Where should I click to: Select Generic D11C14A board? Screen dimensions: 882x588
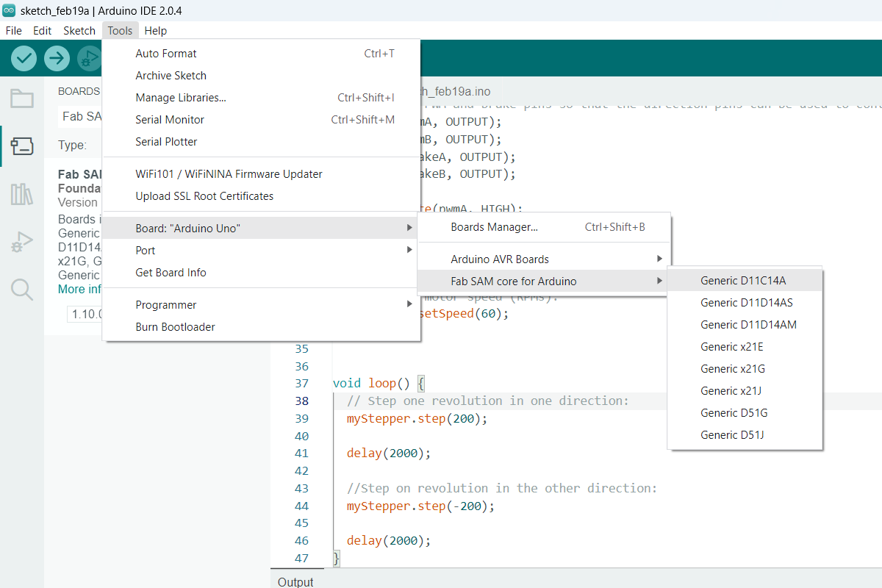tap(743, 280)
